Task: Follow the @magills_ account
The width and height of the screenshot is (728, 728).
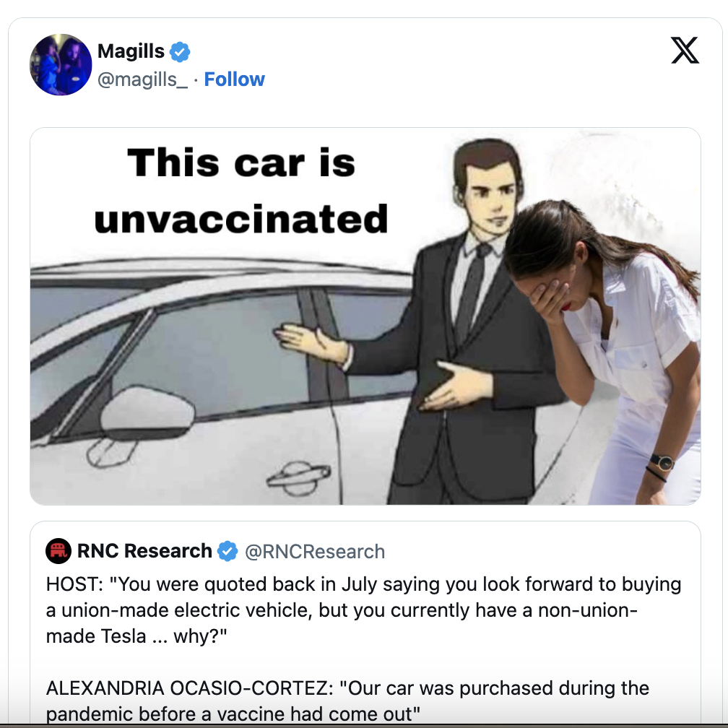Action: point(235,79)
